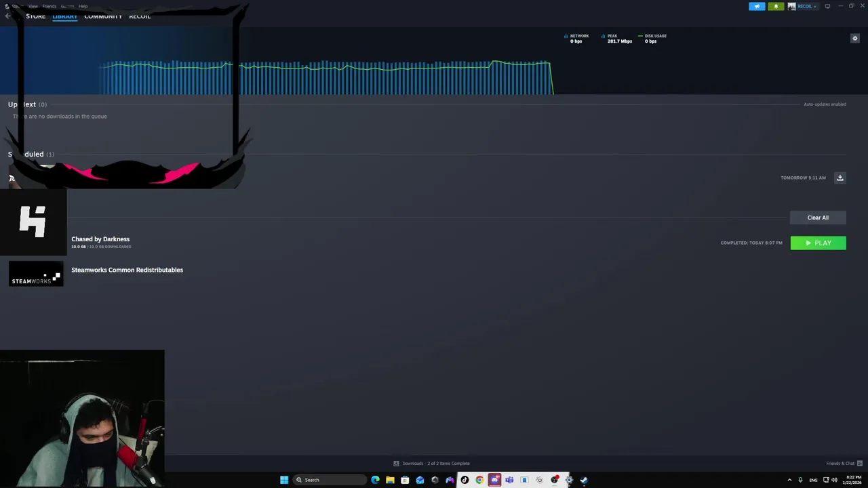Navigate back with the arrow

[x=7, y=16]
